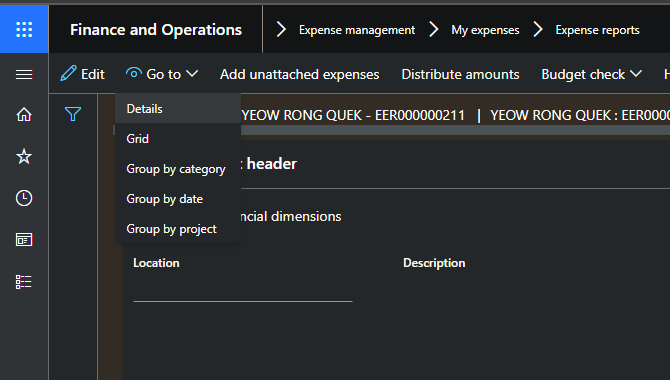This screenshot has width=670, height=380.
Task: Open Workspaces icon in sidebar
Action: tap(24, 240)
